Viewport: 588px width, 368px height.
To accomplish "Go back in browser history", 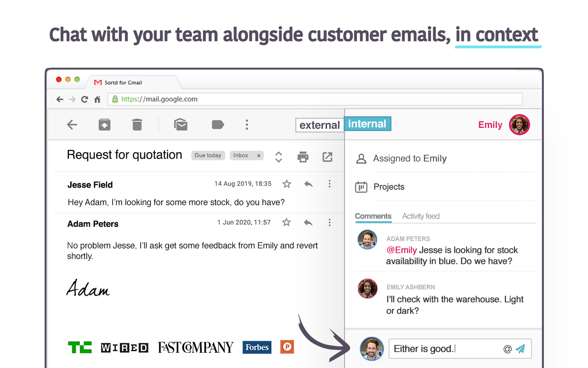I will pyautogui.click(x=60, y=99).
